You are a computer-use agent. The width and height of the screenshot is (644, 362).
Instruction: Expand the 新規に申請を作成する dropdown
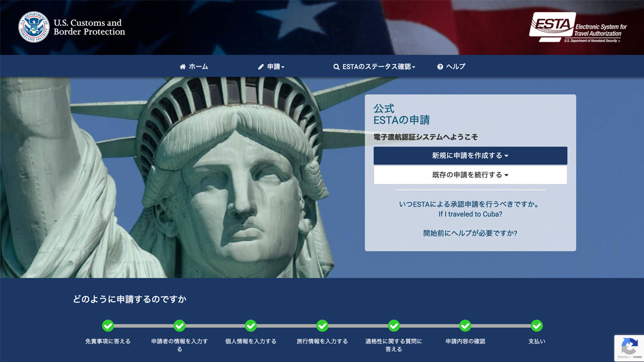tap(470, 156)
